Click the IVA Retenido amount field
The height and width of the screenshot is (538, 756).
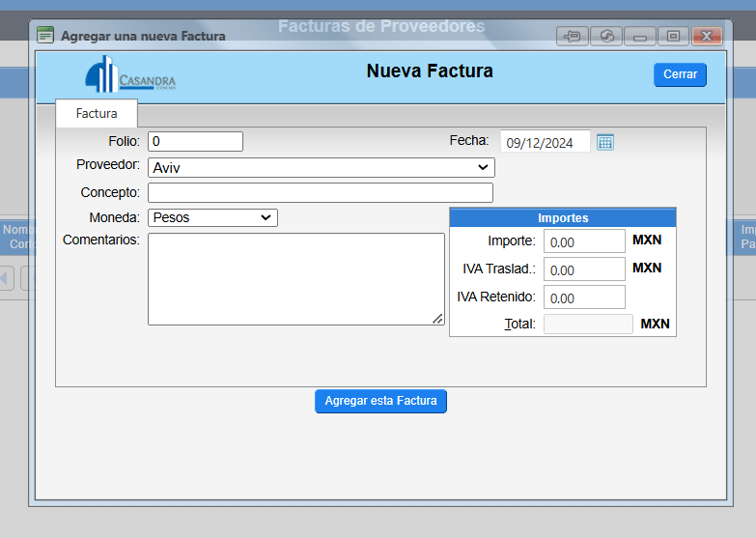pos(584,297)
